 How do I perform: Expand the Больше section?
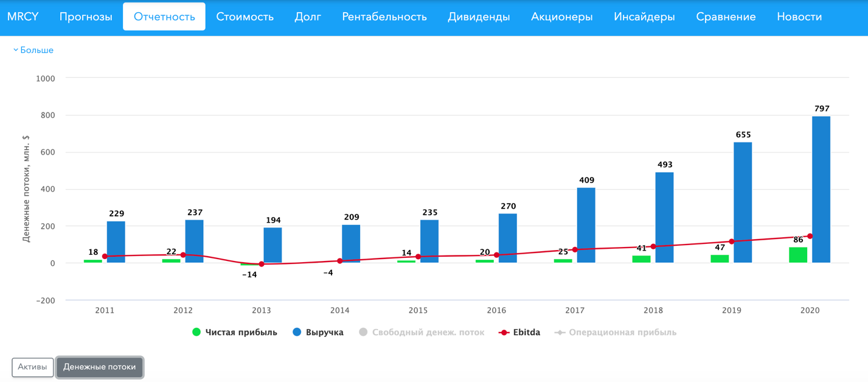click(33, 50)
